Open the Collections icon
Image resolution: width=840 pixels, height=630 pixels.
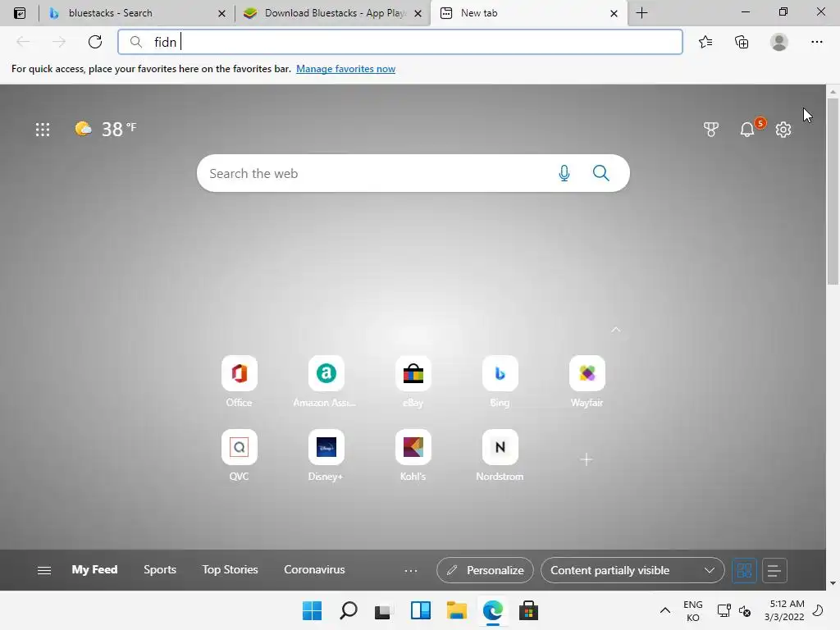tap(742, 42)
